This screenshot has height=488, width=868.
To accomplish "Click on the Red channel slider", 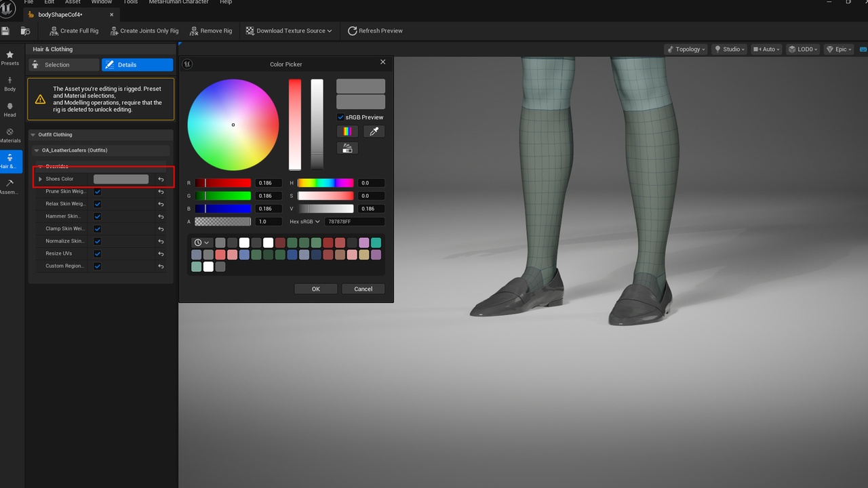I will coord(223,183).
